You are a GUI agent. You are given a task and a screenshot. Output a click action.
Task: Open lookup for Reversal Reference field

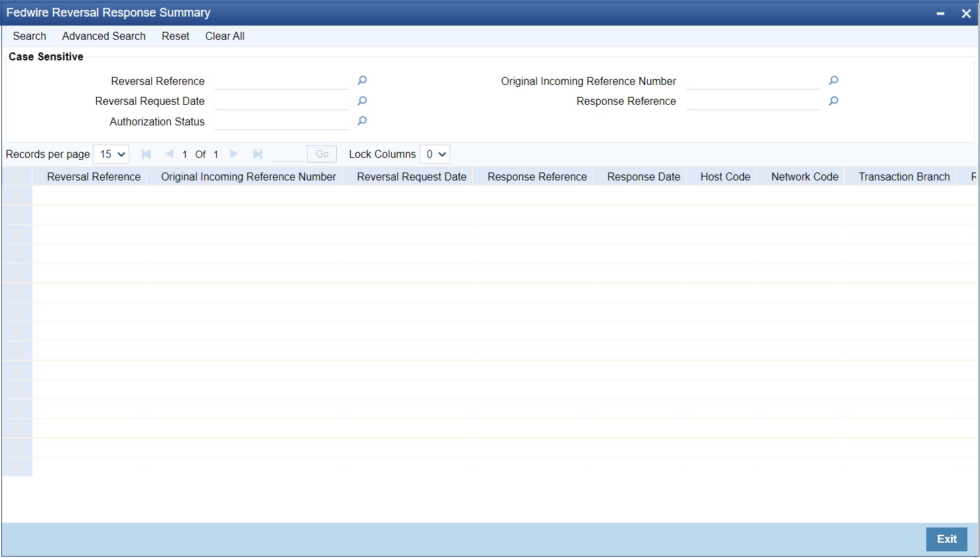(362, 80)
